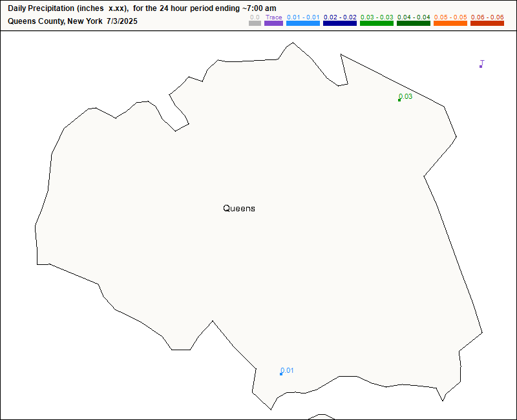Click the dark blue 0.02 legend swatch
The height and width of the screenshot is (420, 517).
[x=340, y=23]
